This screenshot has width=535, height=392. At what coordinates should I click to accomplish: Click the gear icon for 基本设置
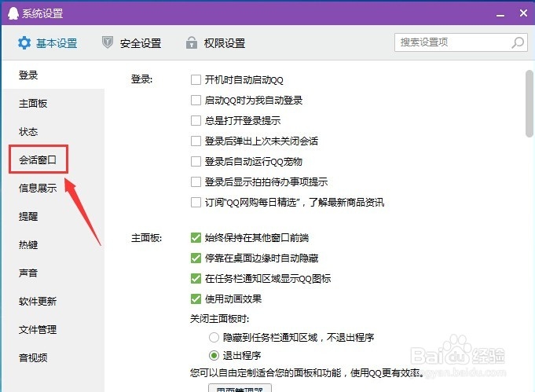pyautogui.click(x=24, y=43)
